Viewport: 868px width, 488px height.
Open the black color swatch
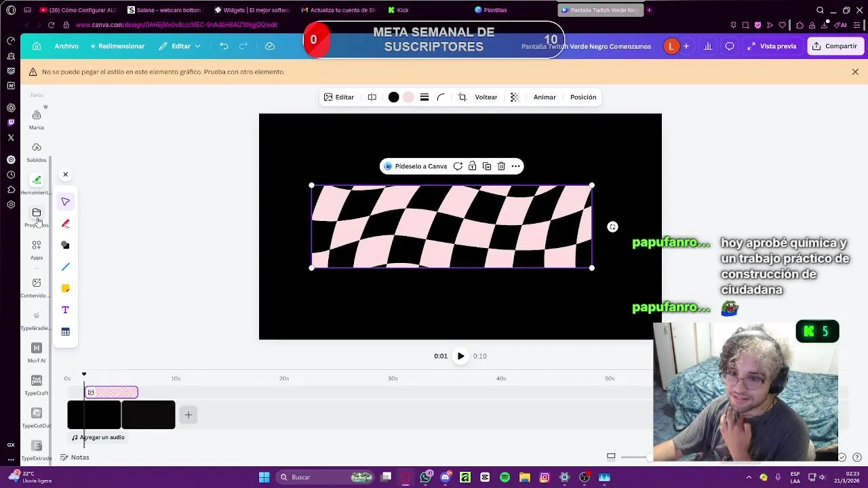(393, 97)
